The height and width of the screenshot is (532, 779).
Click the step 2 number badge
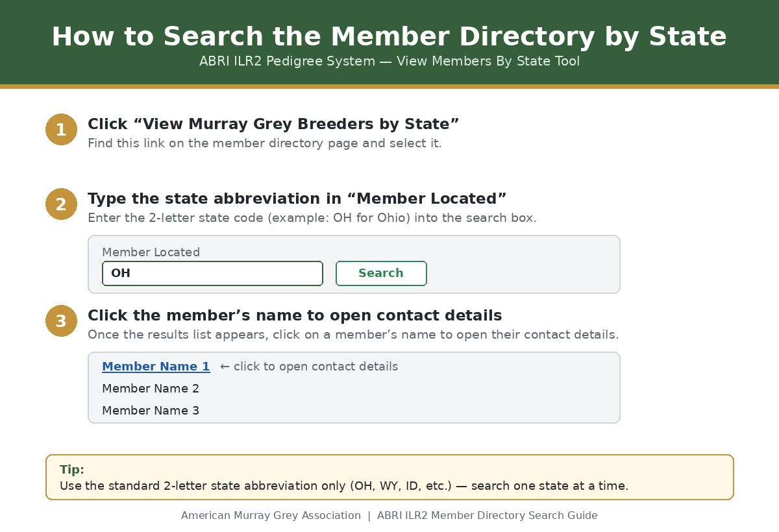pyautogui.click(x=61, y=204)
